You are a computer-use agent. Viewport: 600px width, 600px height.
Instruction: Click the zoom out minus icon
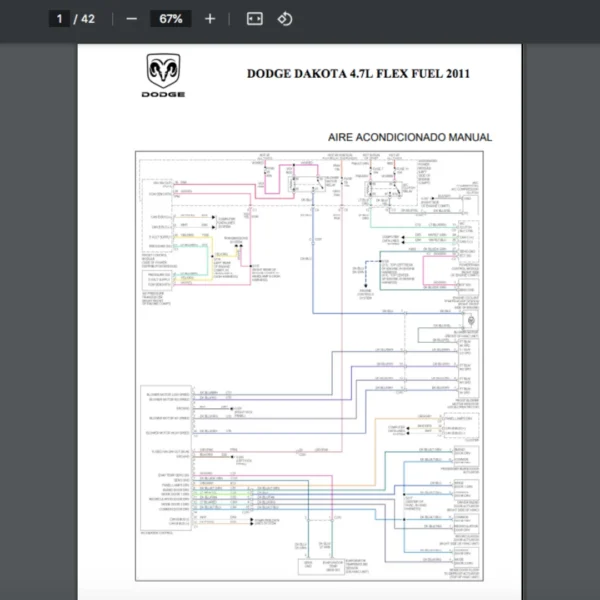click(x=132, y=19)
